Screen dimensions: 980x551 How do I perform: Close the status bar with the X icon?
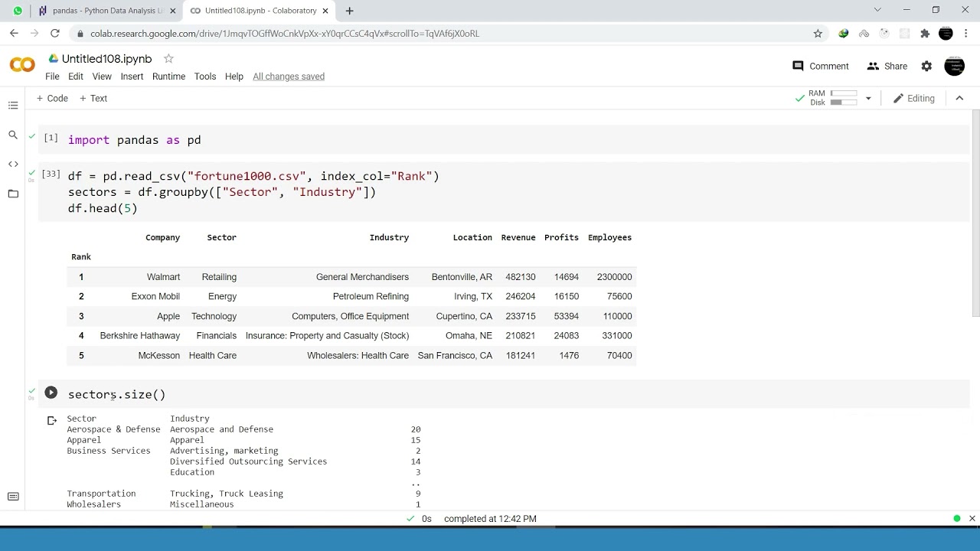point(972,518)
